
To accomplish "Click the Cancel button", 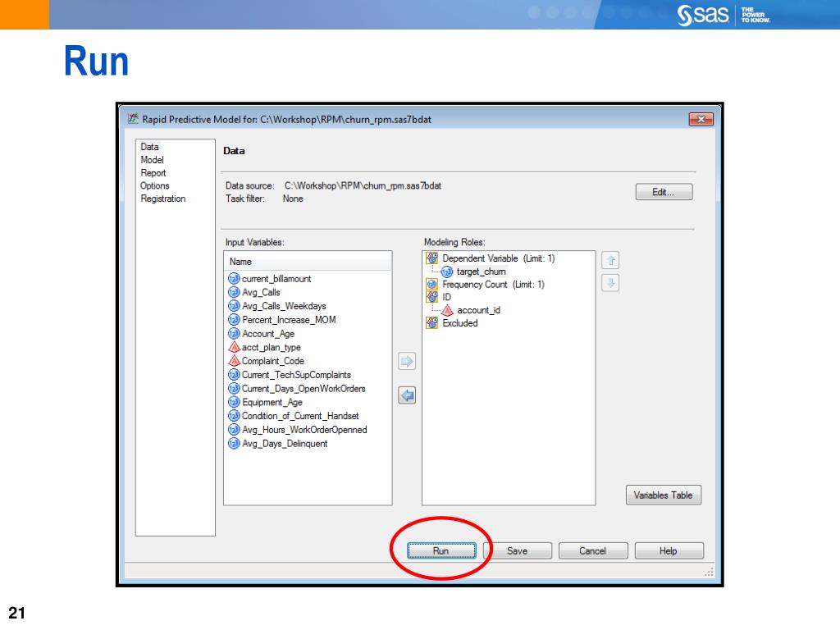I will 593,550.
